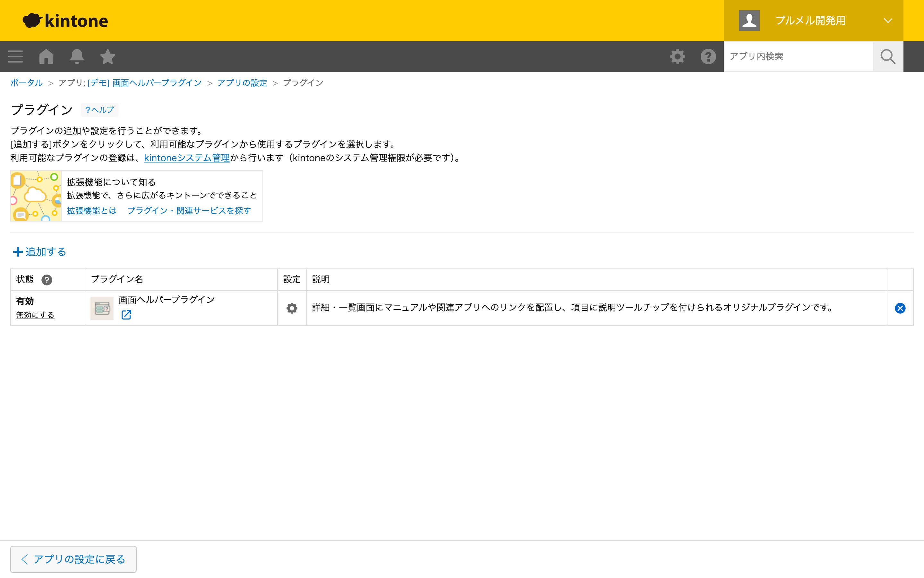This screenshot has height=578, width=924.
Task: Open プラグイン・関連サービスを探す link
Action: [189, 211]
